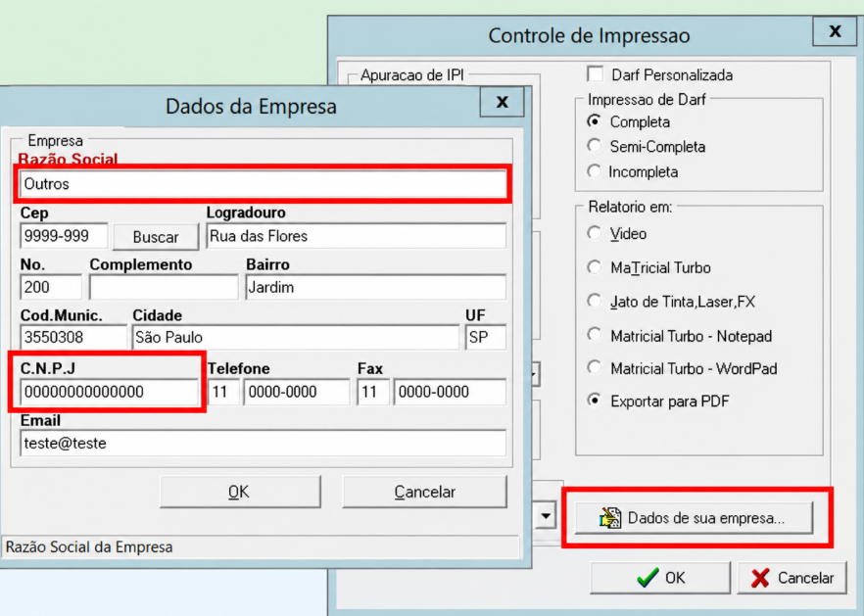Screen dimensions: 864x616
Task: Enable the Darf Personalizada checkbox
Action: (596, 74)
